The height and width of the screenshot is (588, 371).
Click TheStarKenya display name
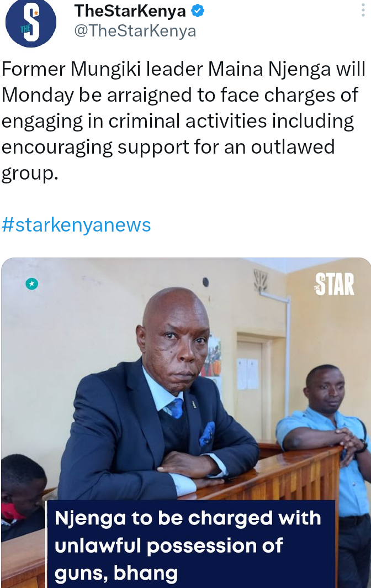[x=130, y=11]
